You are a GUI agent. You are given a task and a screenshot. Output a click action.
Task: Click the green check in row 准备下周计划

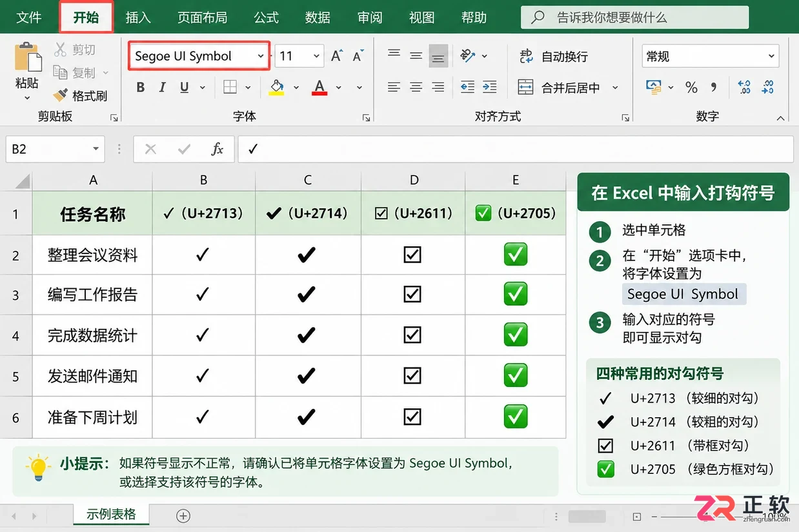click(x=516, y=417)
